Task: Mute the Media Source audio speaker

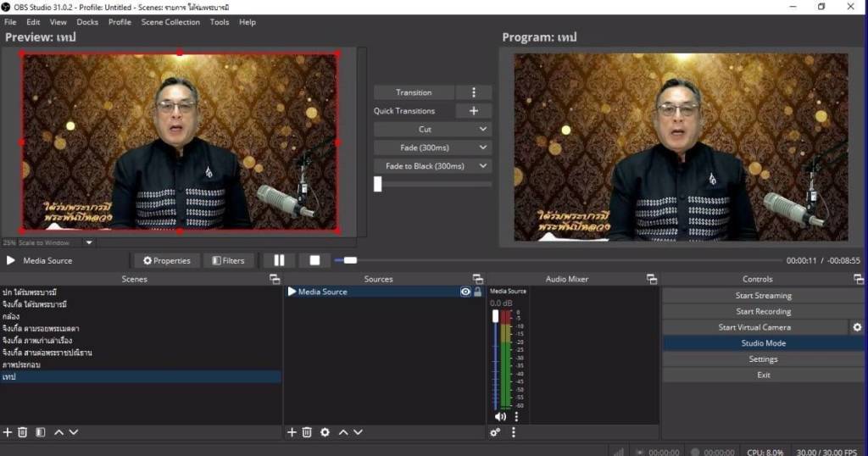Action: coord(500,416)
